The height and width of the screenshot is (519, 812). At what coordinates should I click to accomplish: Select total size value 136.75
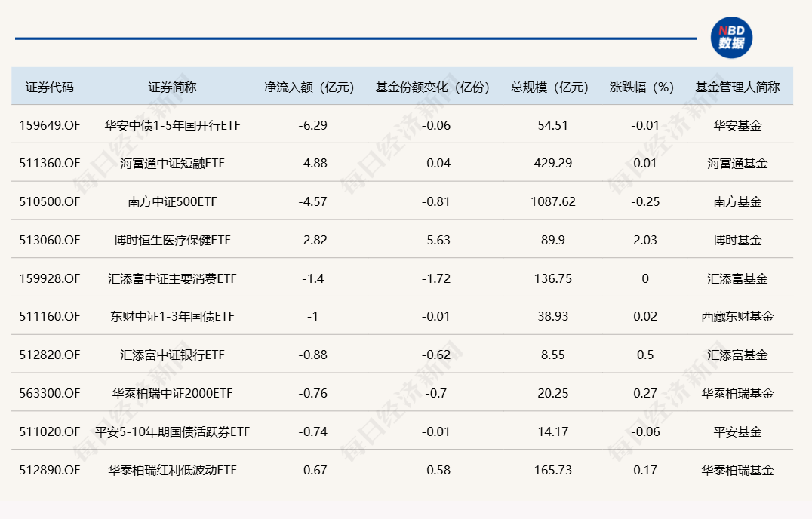(x=553, y=278)
